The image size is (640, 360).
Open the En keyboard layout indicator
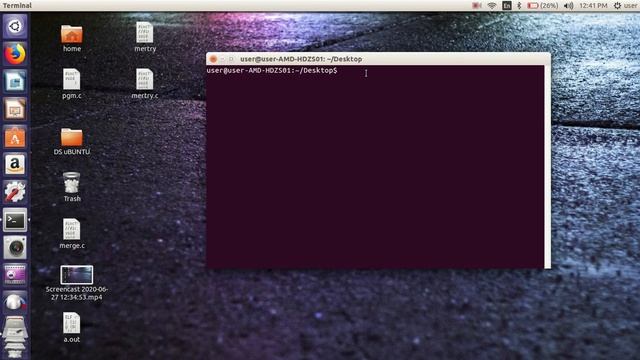pos(507,6)
